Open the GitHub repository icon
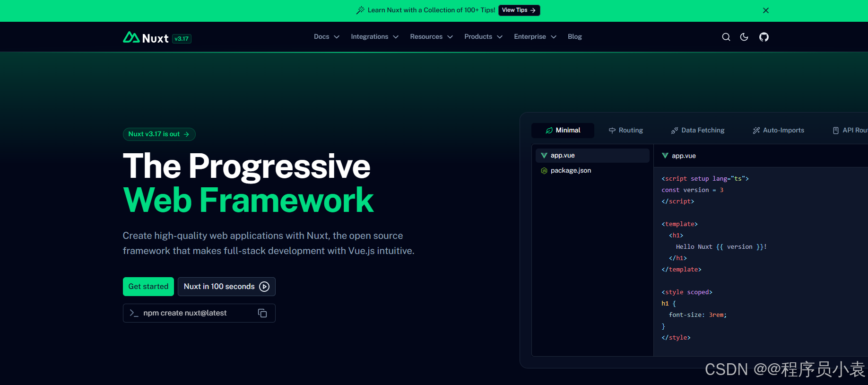The width and height of the screenshot is (868, 385). click(x=764, y=37)
